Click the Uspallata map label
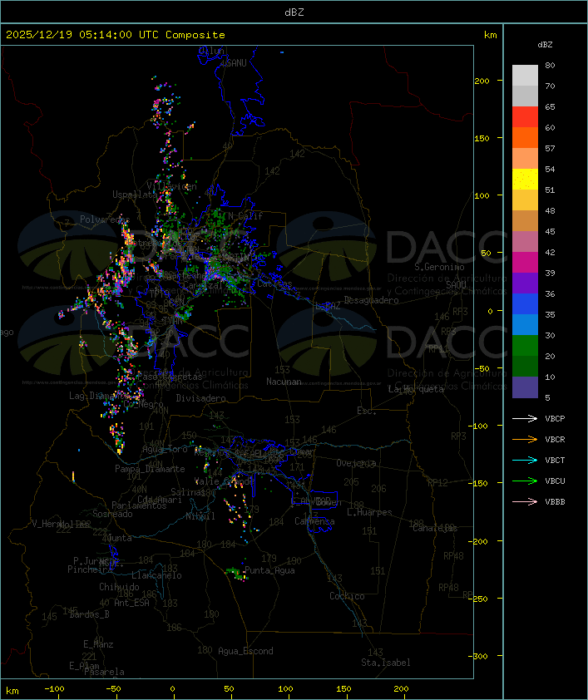The width and height of the screenshot is (588, 700). 135,195
